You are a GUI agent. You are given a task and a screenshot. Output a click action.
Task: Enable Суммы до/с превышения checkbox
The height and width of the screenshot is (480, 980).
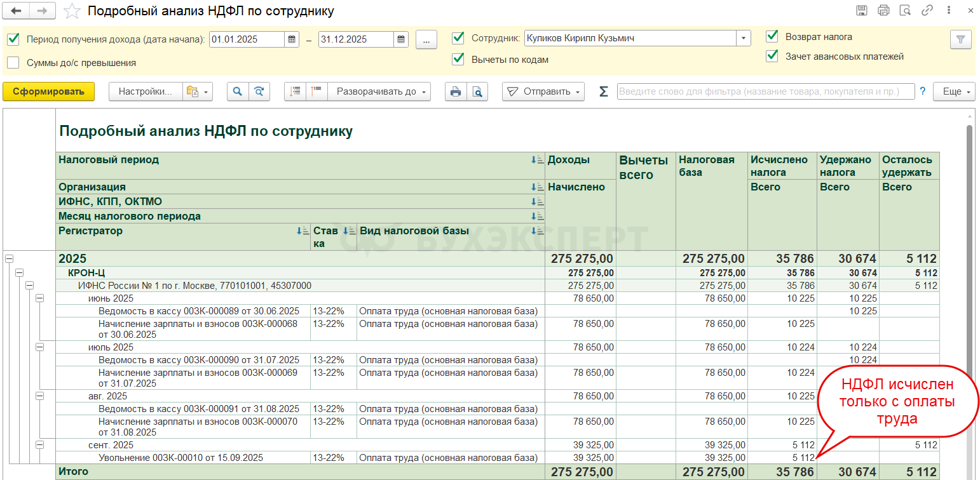point(13,62)
